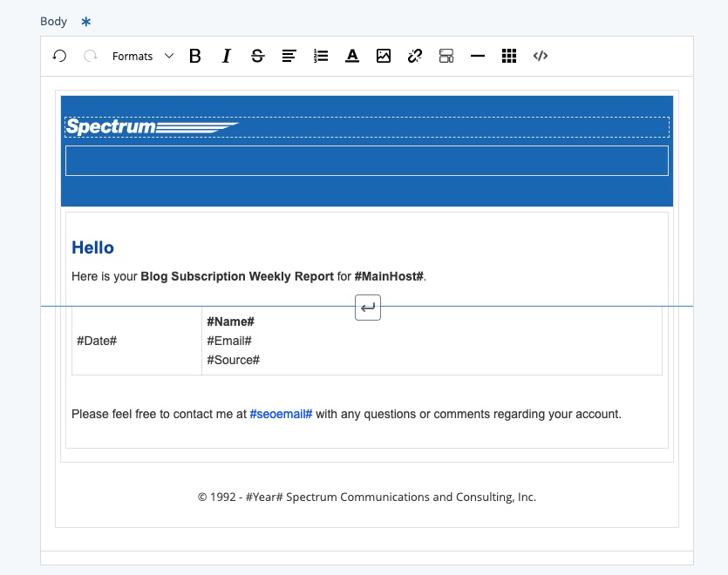Insert a numbered list
This screenshot has height=575, width=728.
(321, 56)
